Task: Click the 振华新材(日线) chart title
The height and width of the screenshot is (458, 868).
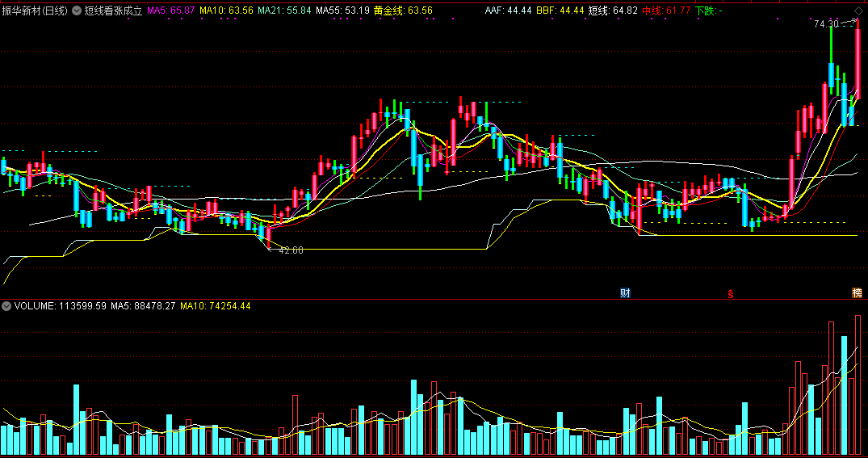Action: [35, 11]
